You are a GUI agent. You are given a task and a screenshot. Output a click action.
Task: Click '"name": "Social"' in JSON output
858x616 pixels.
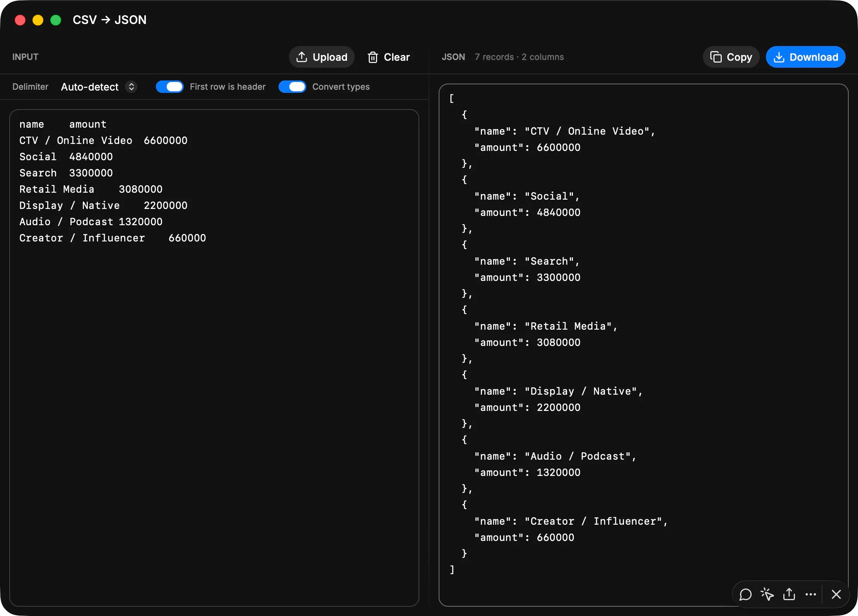527,196
